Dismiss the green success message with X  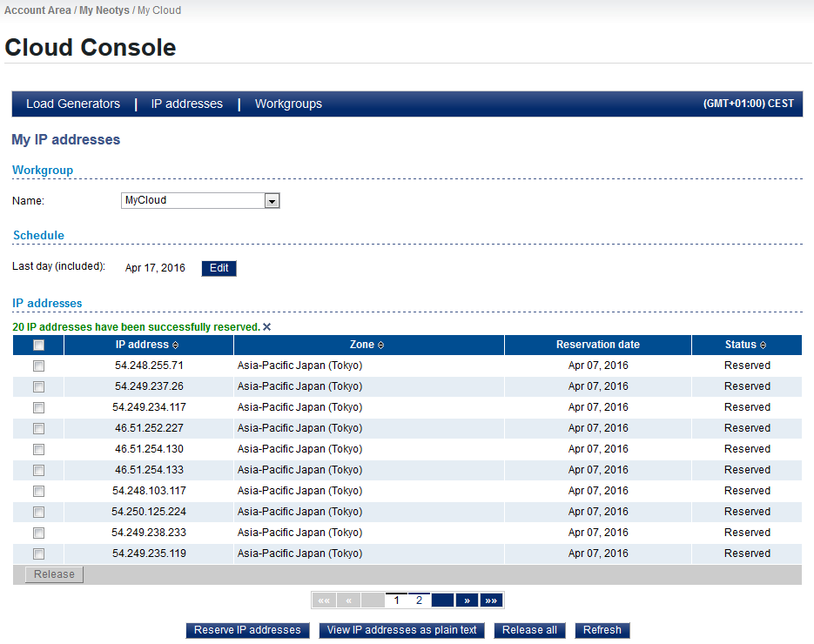point(267,327)
